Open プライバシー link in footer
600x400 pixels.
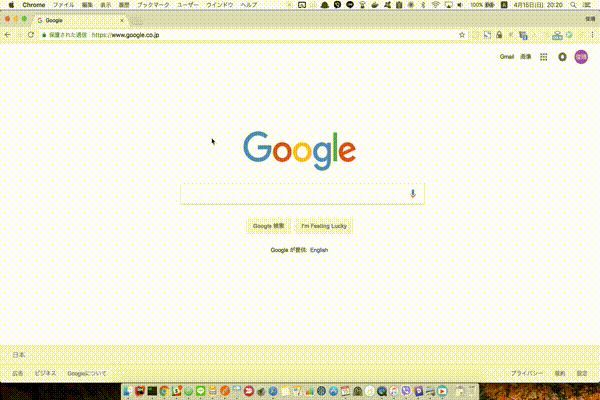527,373
